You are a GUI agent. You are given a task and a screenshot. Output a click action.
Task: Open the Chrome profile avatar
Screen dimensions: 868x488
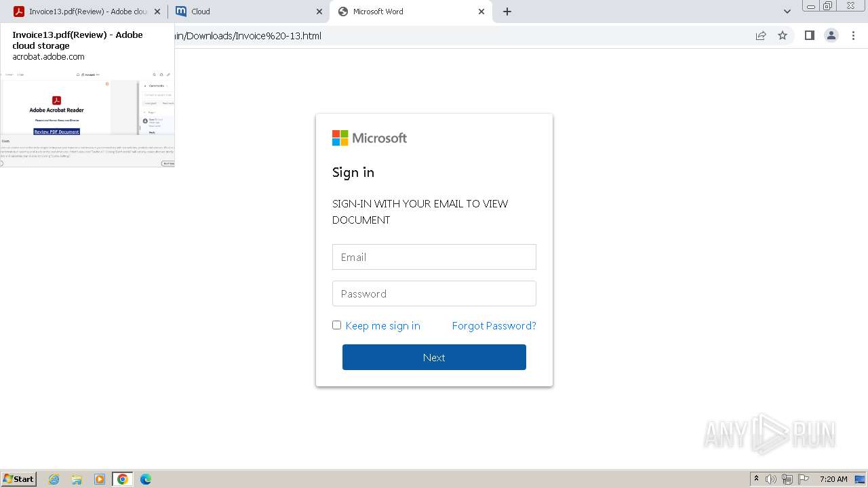click(x=831, y=36)
